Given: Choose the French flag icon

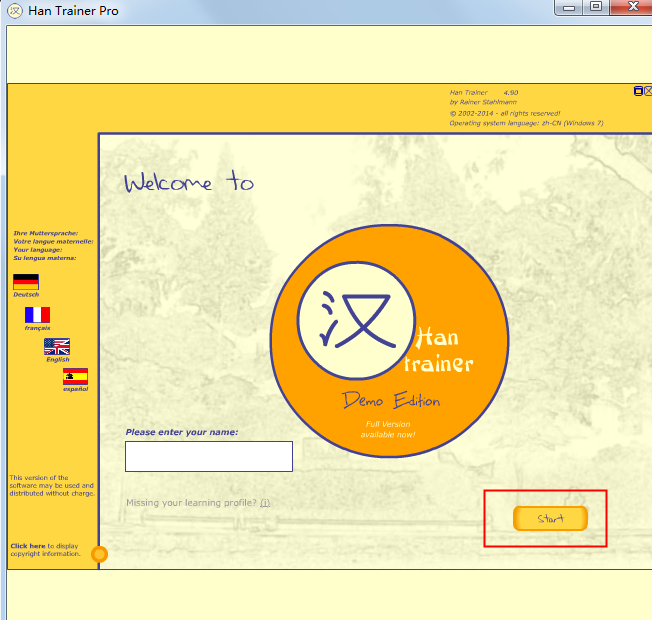Looking at the screenshot, I should [x=37, y=315].
